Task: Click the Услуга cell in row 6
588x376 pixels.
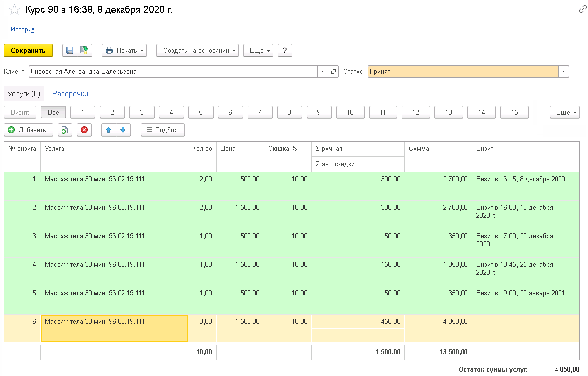Action: [114, 328]
